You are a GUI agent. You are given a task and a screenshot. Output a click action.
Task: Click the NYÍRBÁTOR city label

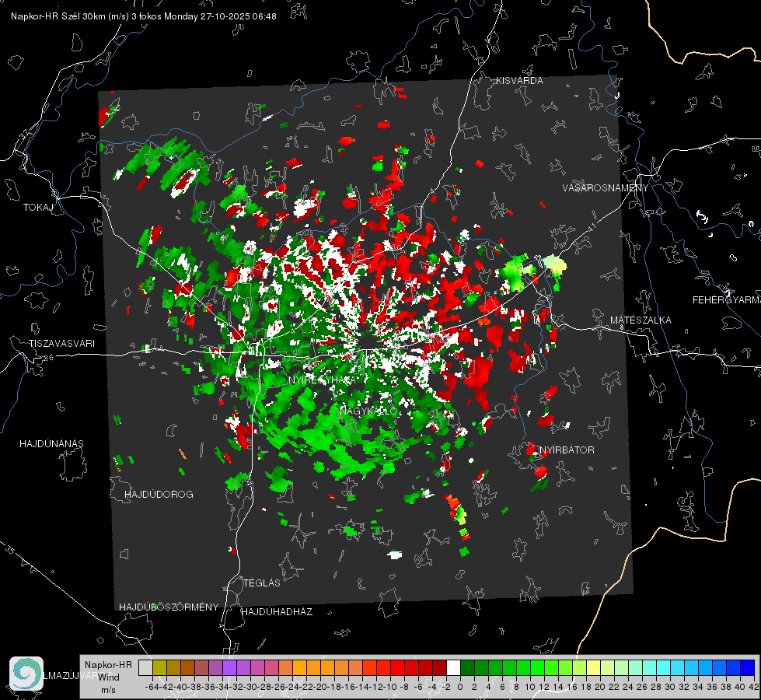click(x=567, y=450)
